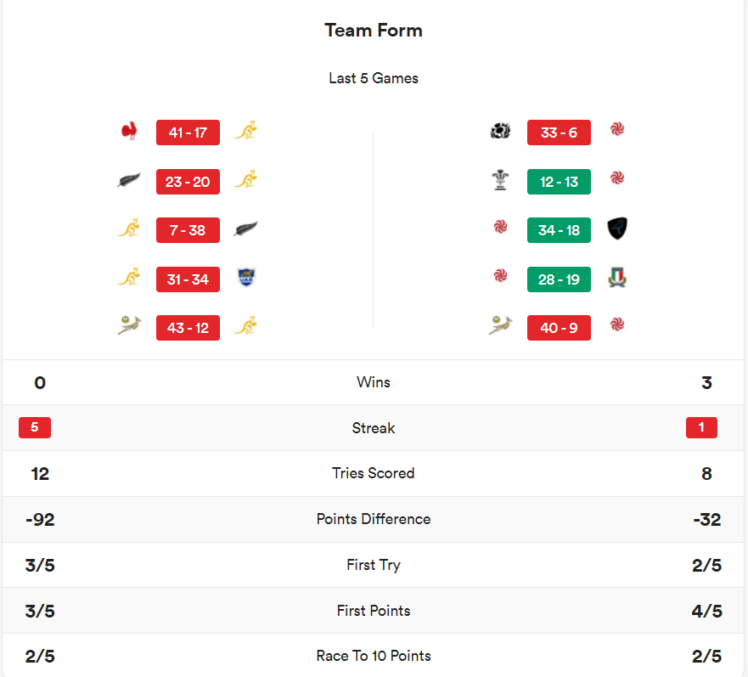
Task: Click the thistle logo beside 33 - 6
Action: (500, 131)
